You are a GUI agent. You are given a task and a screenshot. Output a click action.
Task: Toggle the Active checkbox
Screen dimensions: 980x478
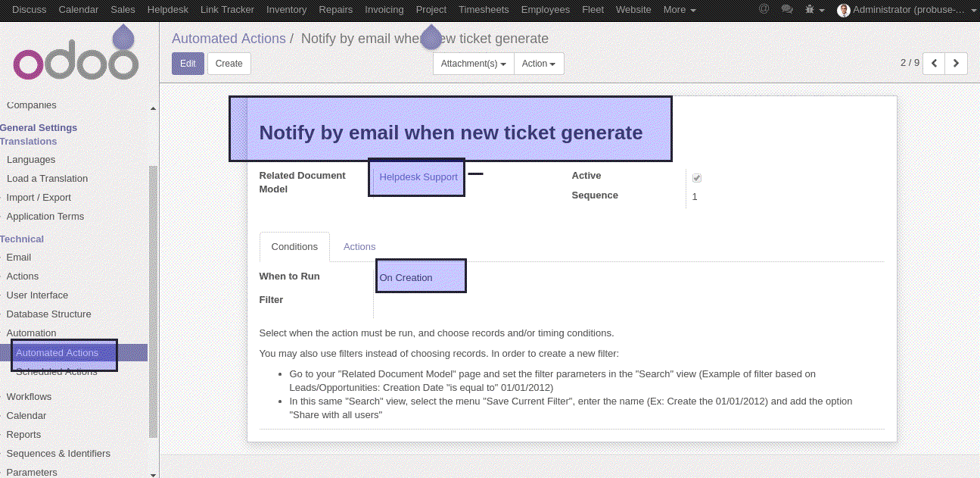pos(697,178)
